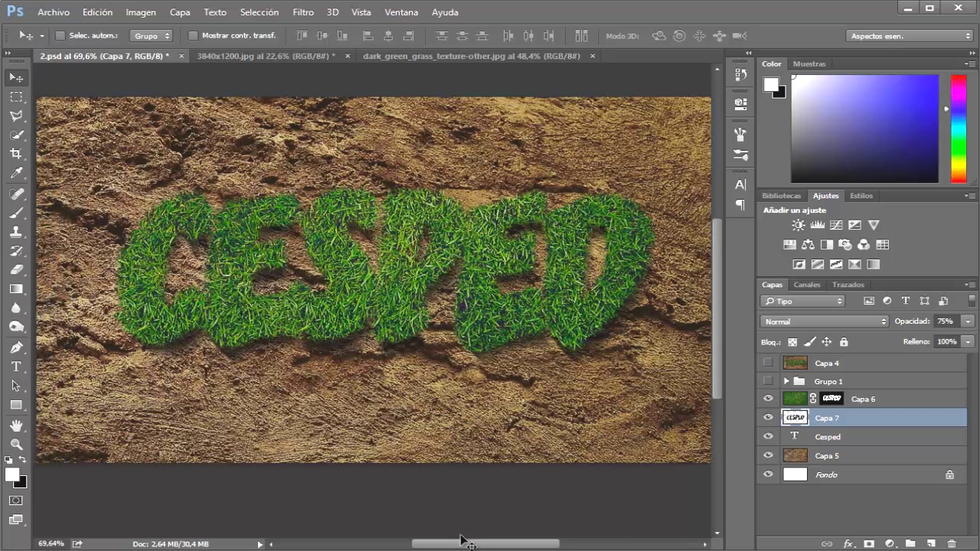Hide the Capa 6 layer

point(768,399)
